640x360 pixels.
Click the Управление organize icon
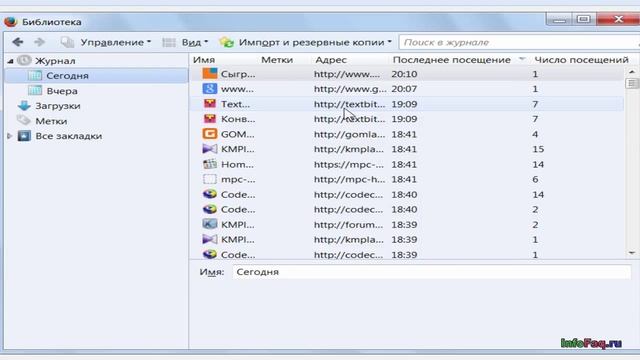(x=67, y=42)
